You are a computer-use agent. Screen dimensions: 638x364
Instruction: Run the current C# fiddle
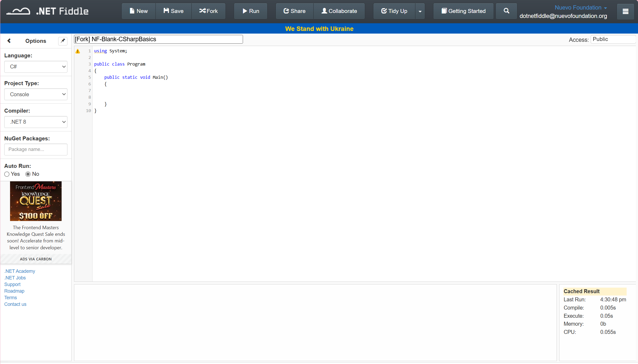coord(250,11)
